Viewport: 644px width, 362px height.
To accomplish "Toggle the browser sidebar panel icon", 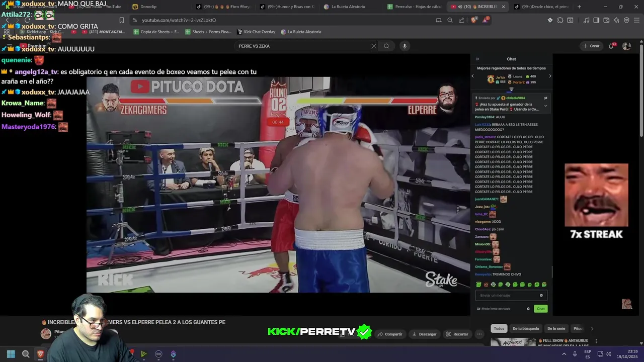I will [x=596, y=20].
